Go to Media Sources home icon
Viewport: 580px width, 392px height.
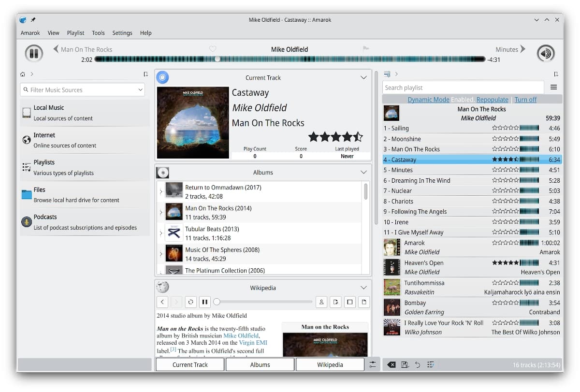23,74
